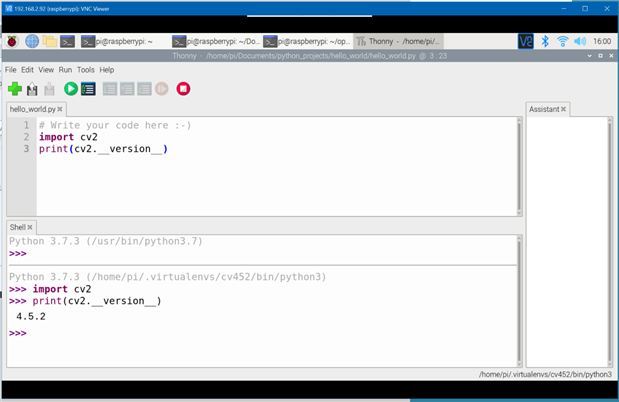Screen dimensions: 619x402
Task: Click the Open file icon in the toolbar
Action: click(x=32, y=89)
